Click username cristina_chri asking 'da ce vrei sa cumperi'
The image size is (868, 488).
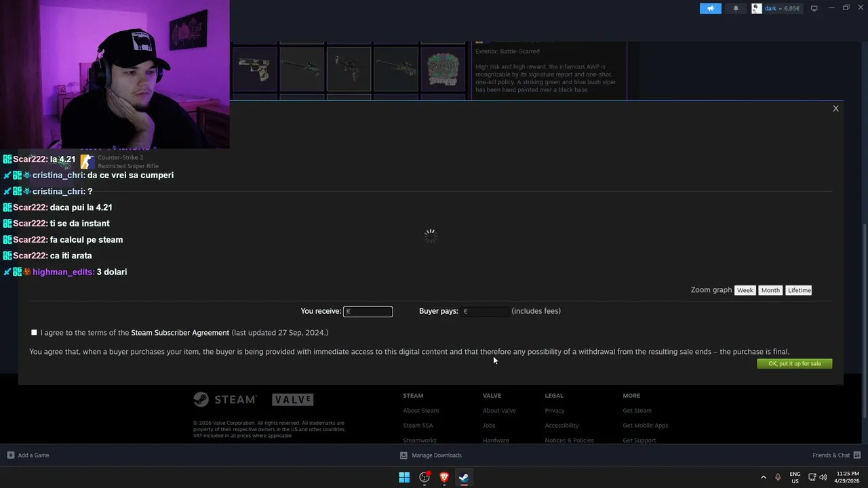point(58,176)
